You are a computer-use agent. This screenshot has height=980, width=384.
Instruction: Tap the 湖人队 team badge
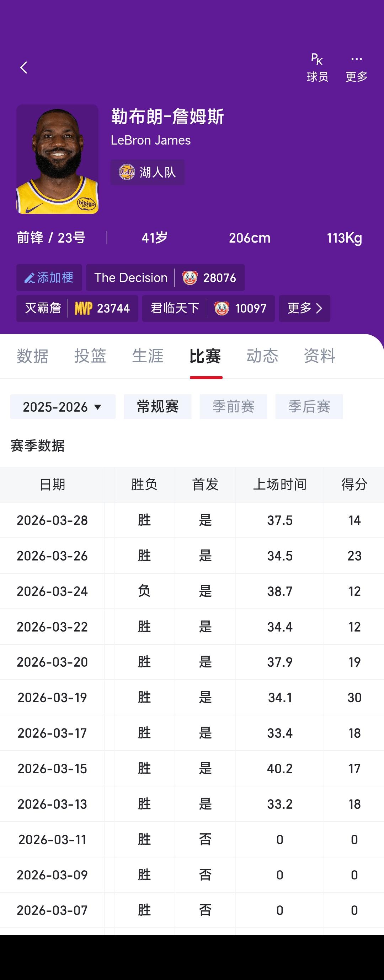(148, 172)
